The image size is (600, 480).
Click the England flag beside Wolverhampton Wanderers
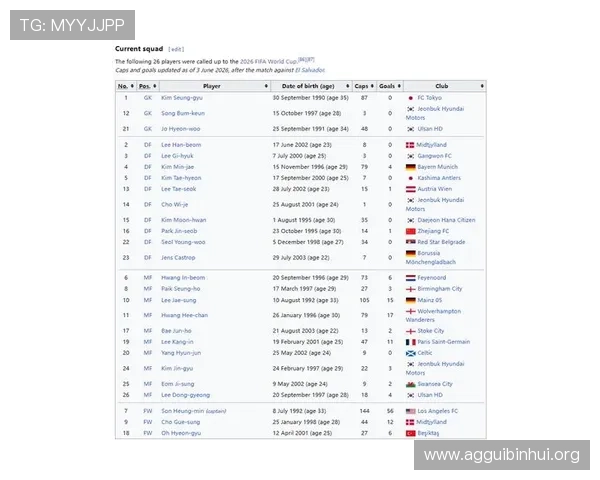point(411,312)
